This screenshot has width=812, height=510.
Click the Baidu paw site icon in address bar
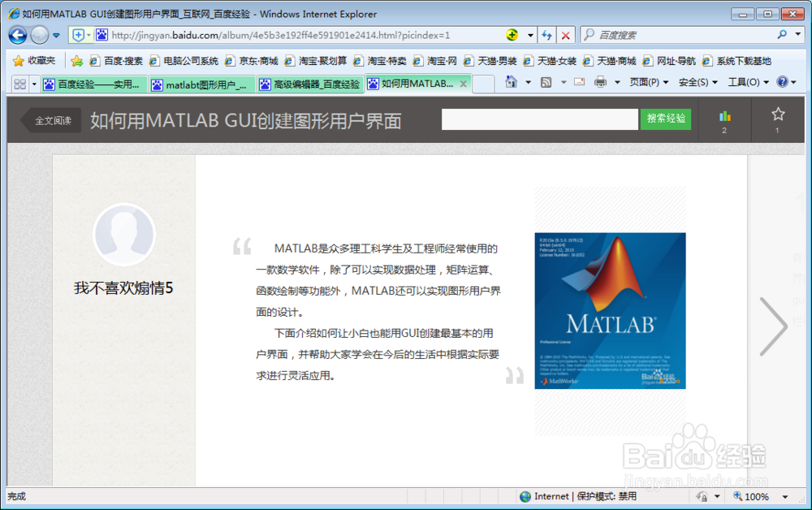(102, 35)
